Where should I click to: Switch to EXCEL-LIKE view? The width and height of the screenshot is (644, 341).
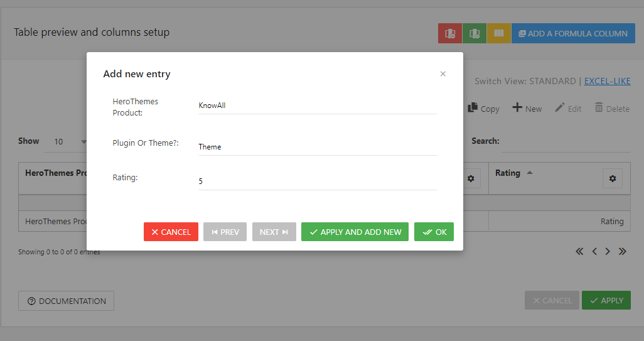pos(607,81)
